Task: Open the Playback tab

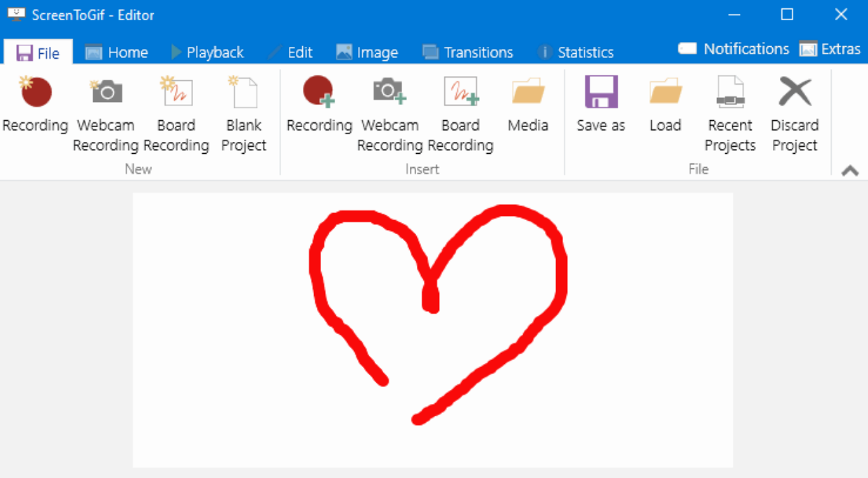Action: pyautogui.click(x=208, y=52)
